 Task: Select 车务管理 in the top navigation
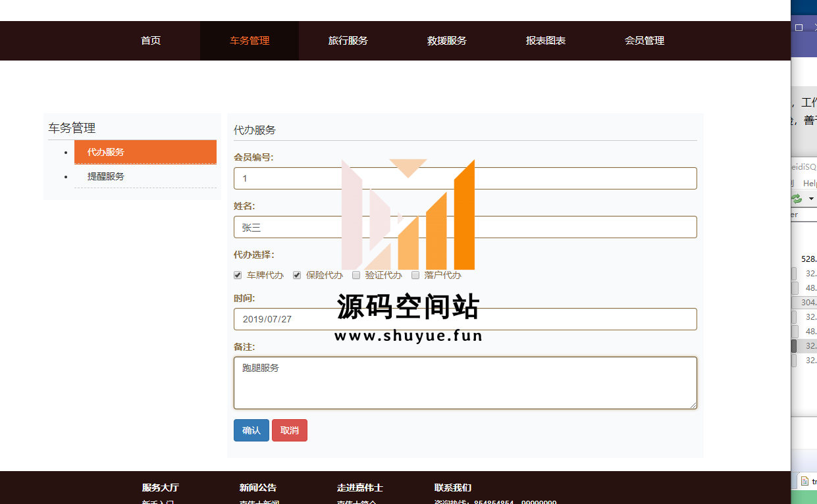(x=250, y=41)
